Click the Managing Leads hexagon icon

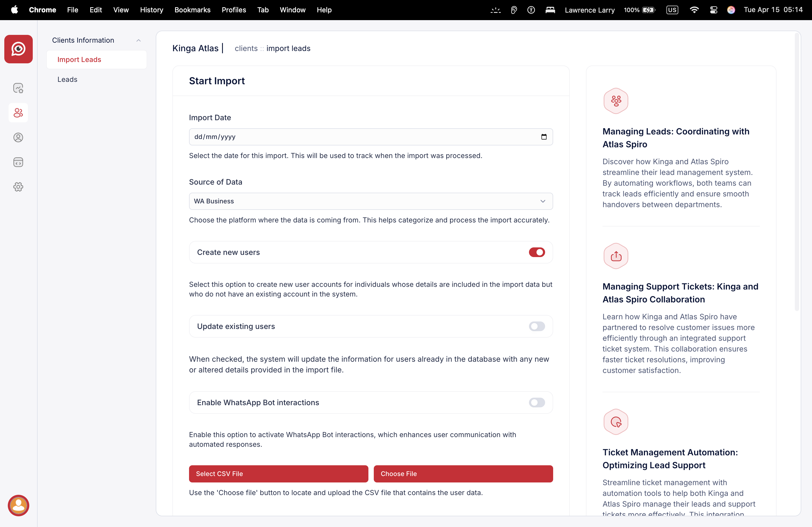click(x=616, y=101)
